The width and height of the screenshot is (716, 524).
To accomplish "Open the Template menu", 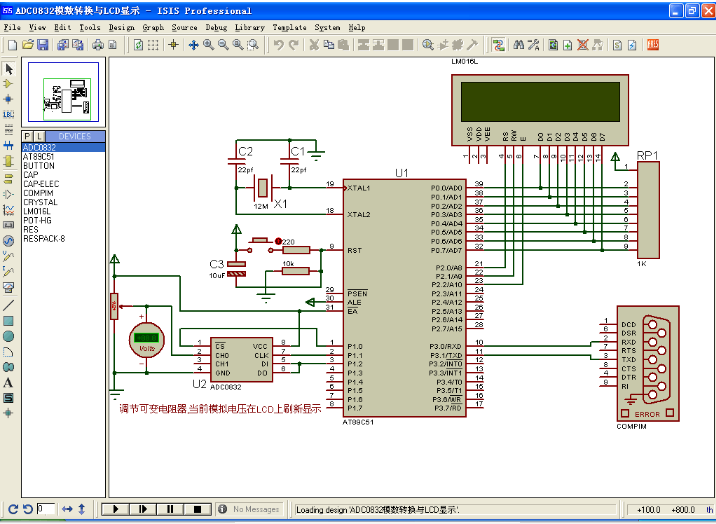I will (x=290, y=27).
